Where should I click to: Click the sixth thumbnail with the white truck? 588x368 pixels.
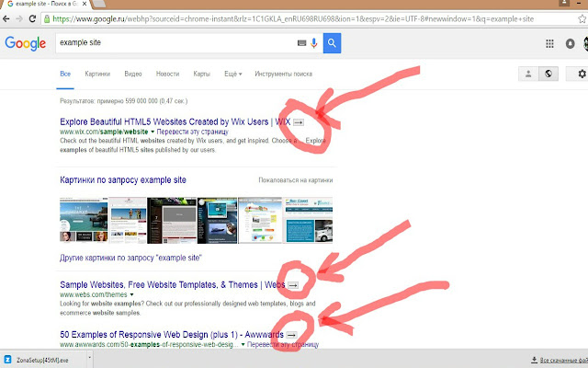tap(308, 220)
